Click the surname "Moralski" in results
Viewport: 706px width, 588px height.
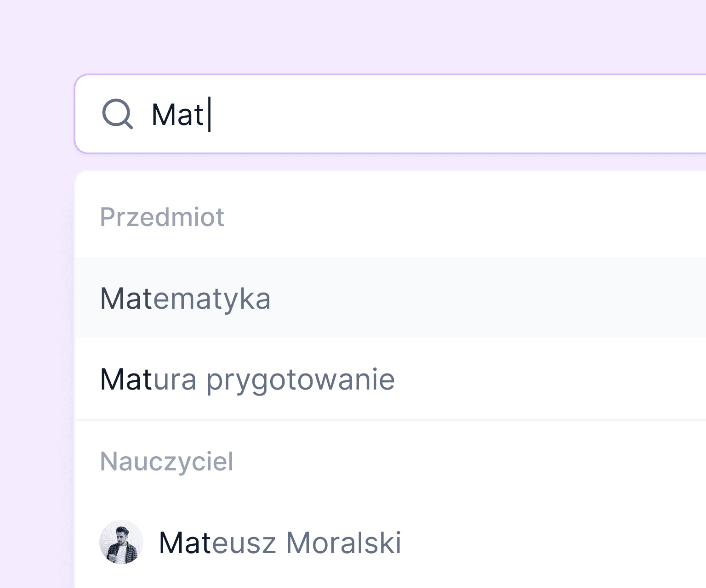(x=343, y=543)
